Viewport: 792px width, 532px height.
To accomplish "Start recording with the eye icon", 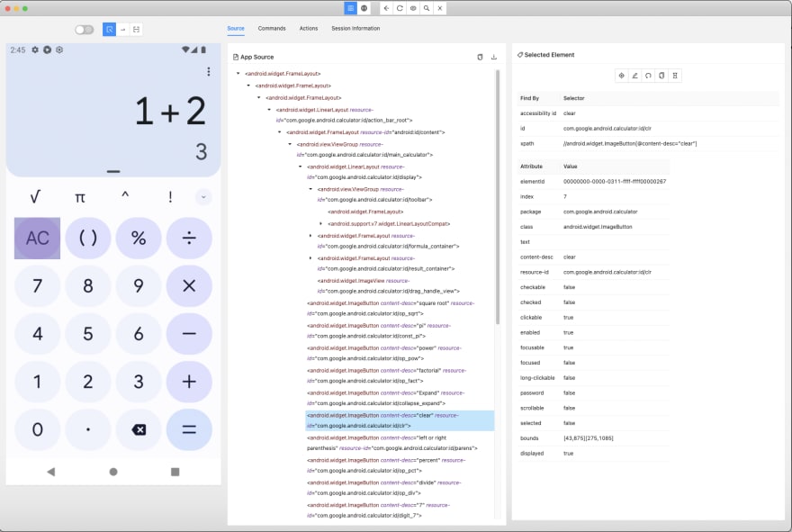I will click(413, 8).
